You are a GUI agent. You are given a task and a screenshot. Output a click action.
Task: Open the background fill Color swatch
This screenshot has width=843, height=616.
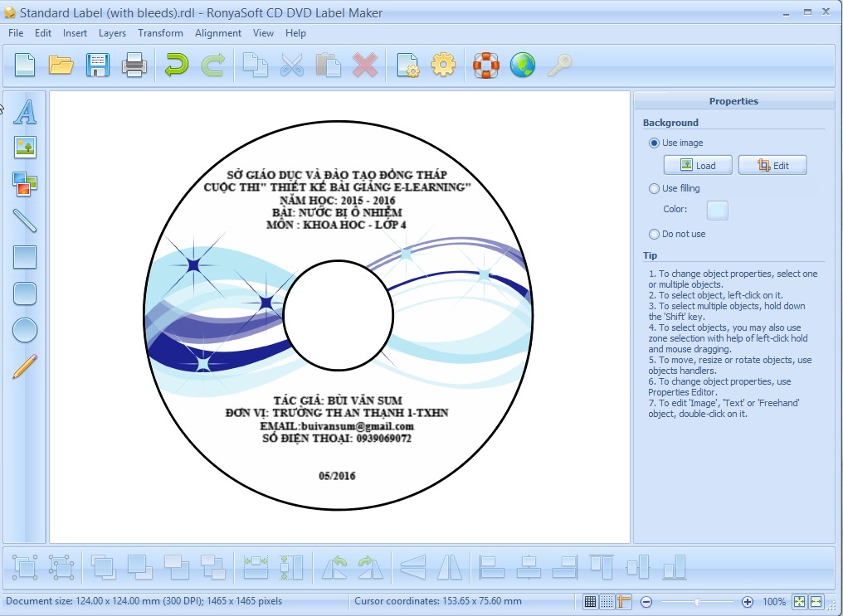(717, 210)
